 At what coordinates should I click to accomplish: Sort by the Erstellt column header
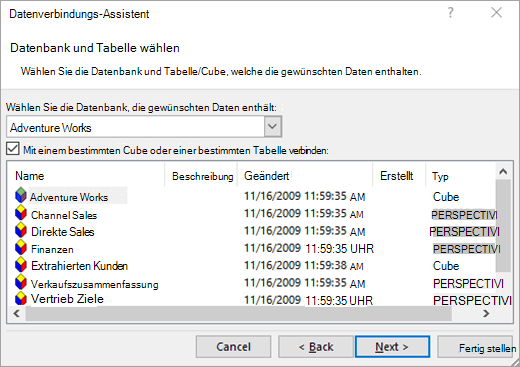tap(396, 176)
